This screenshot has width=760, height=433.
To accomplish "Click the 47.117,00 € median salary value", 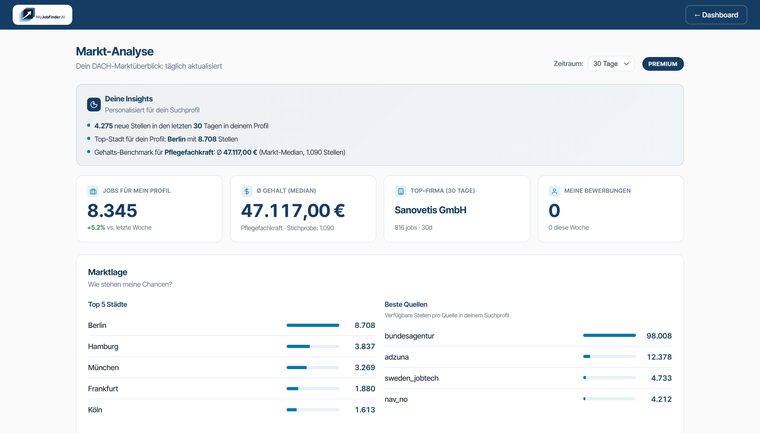I will click(x=293, y=210).
